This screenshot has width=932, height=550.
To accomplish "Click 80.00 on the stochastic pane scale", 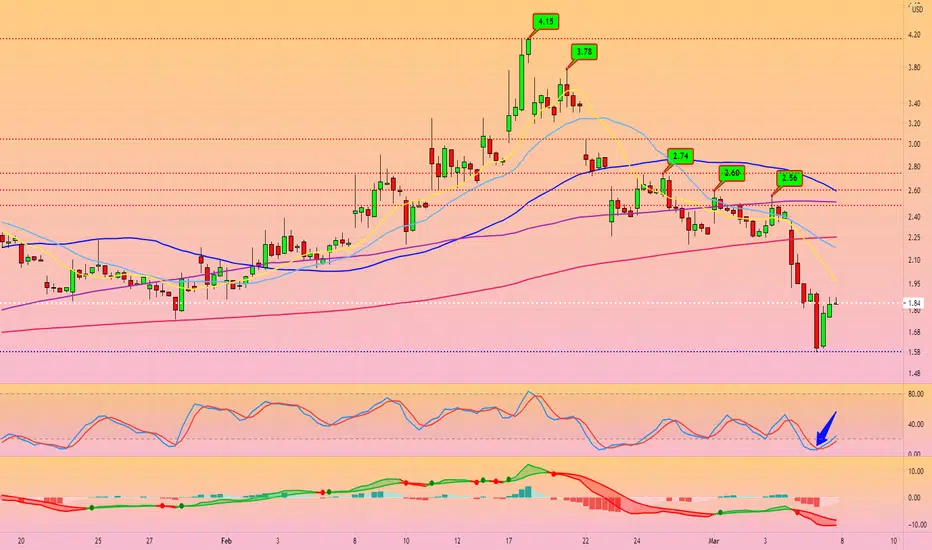I will 916,394.
